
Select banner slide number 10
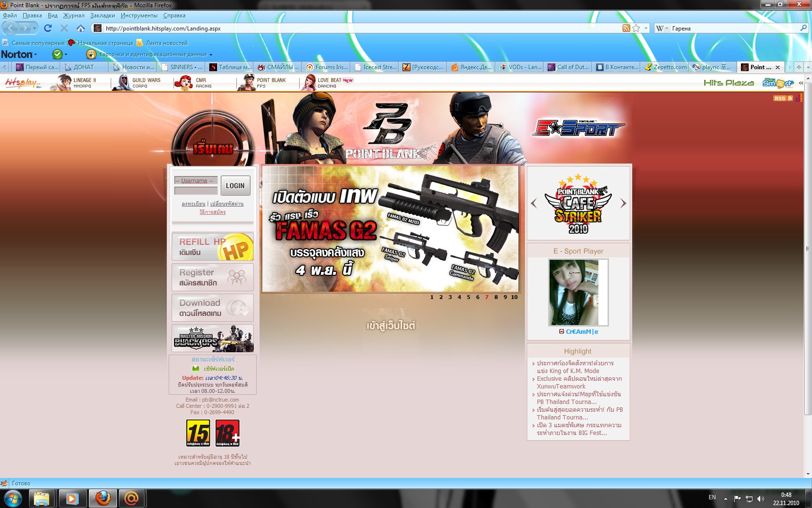click(x=514, y=297)
